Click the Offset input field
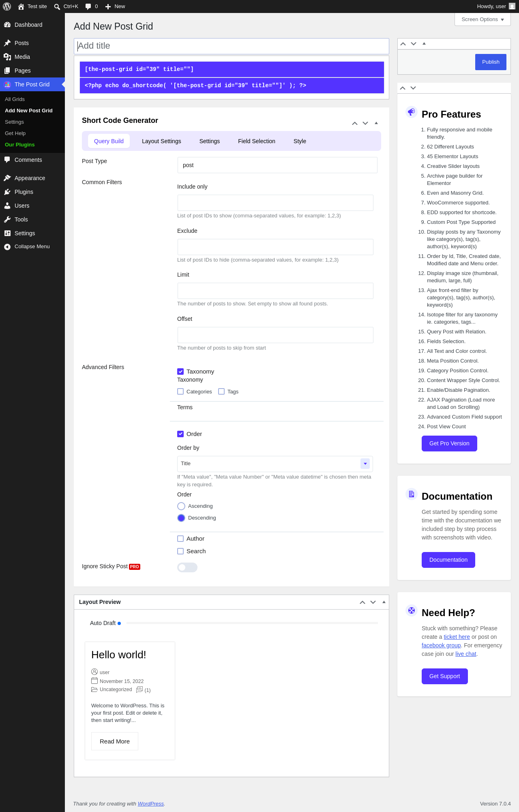519x812 pixels. (275, 335)
